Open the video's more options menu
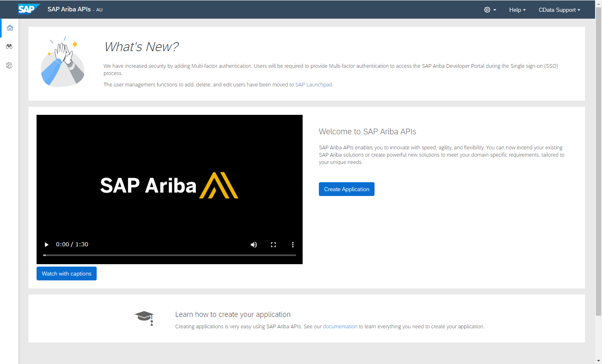602x364 pixels. (x=292, y=245)
